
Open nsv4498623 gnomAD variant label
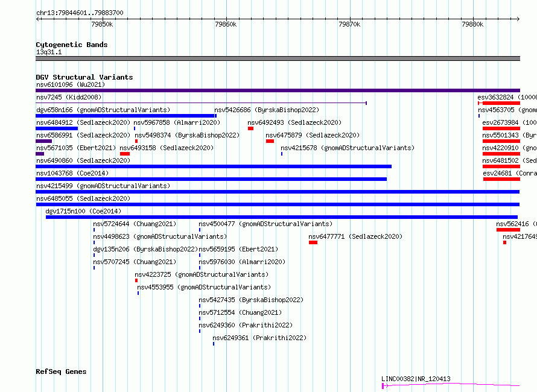point(160,236)
